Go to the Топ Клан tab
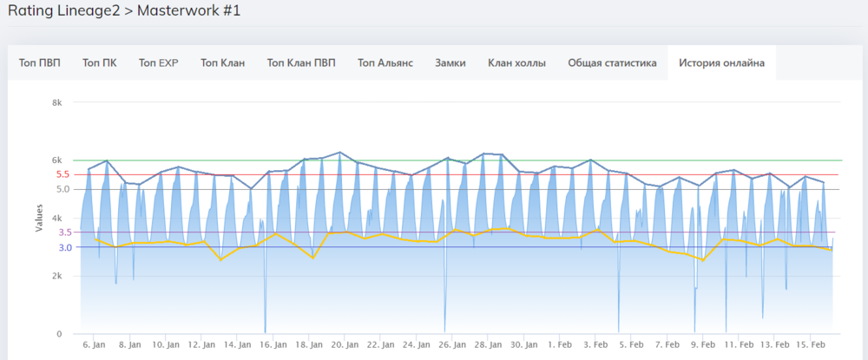The image size is (868, 360). coord(222,62)
